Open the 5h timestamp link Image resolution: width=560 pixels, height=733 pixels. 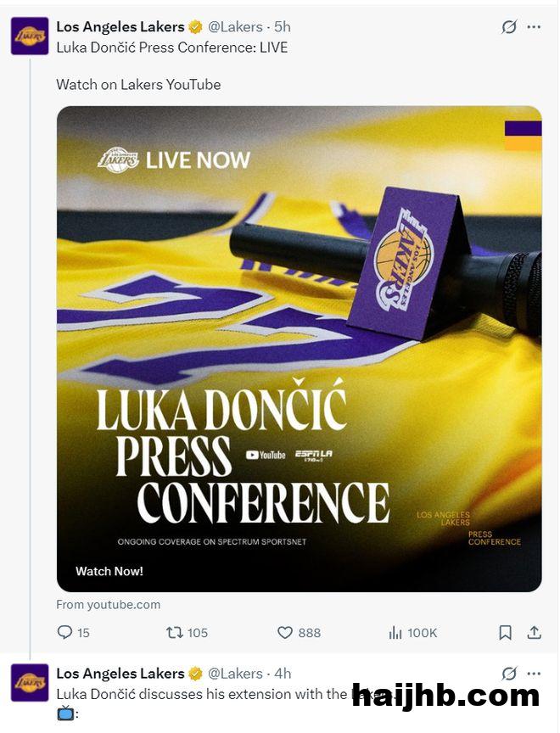[283, 27]
